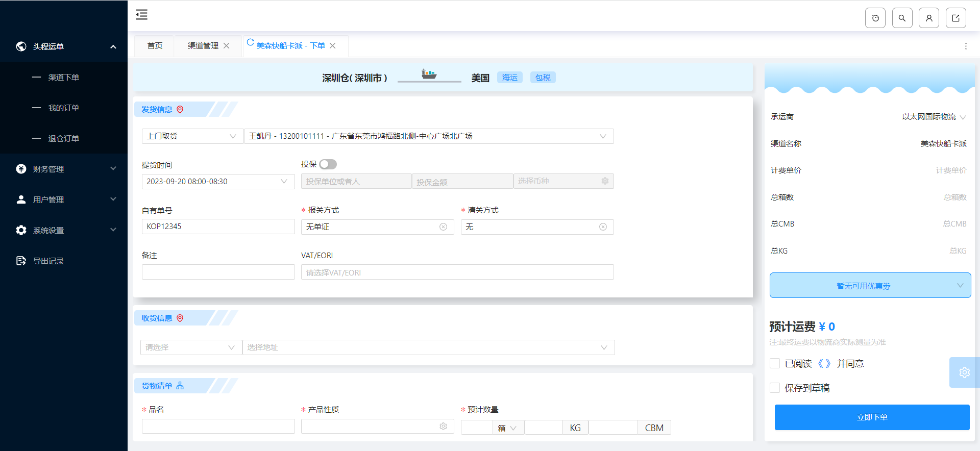
Task: Open the floating settings gear on right edge
Action: point(964,372)
